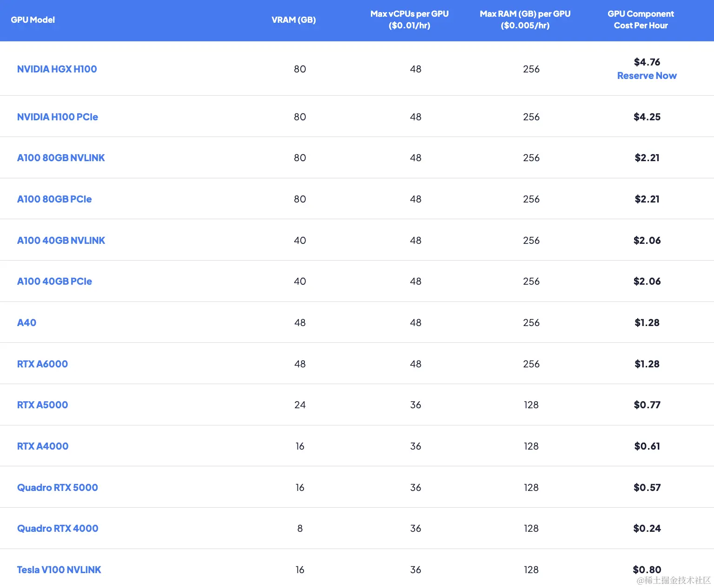Click the 256 RAM value for NVIDIA H100 PCIe

click(531, 117)
